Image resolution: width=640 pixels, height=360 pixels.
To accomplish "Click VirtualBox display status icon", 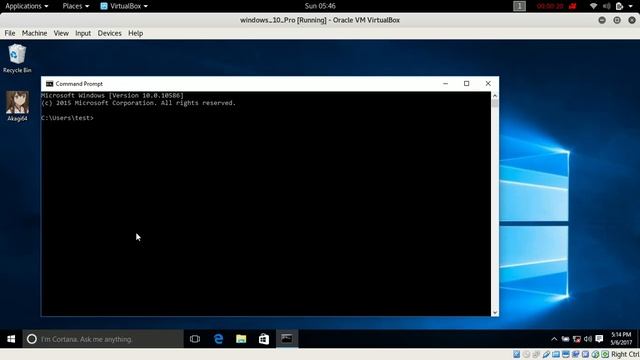I will click(566, 354).
